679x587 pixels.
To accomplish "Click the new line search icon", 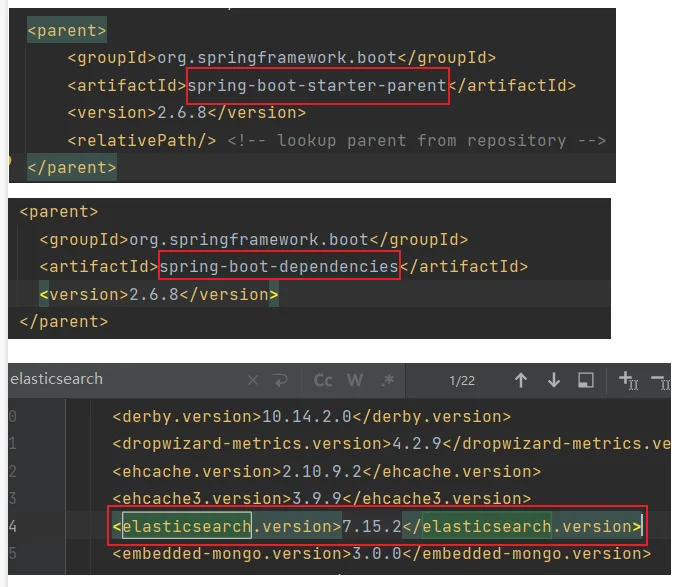I will pos(281,381).
